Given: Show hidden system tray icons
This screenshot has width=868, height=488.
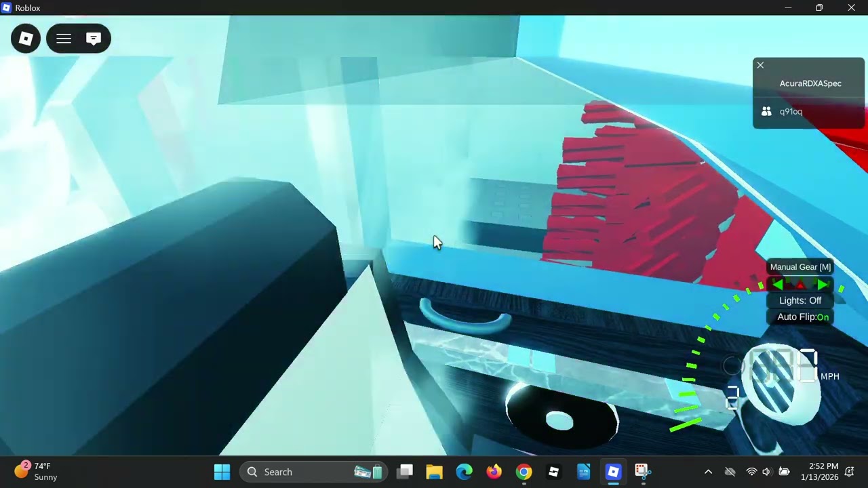Looking at the screenshot, I should tap(708, 472).
